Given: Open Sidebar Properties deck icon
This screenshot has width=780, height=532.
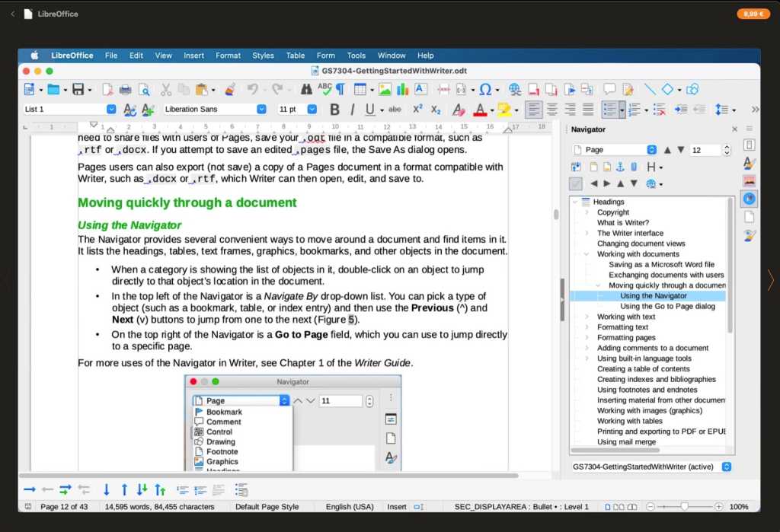Looking at the screenshot, I should point(750,145).
